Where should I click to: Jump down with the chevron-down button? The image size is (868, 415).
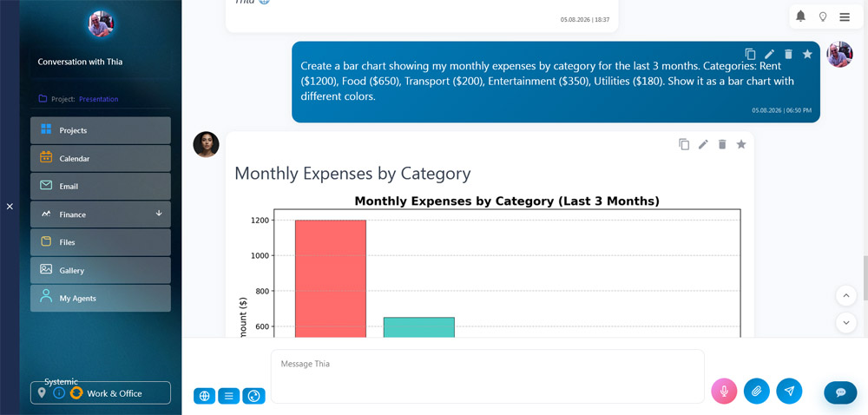[845, 323]
